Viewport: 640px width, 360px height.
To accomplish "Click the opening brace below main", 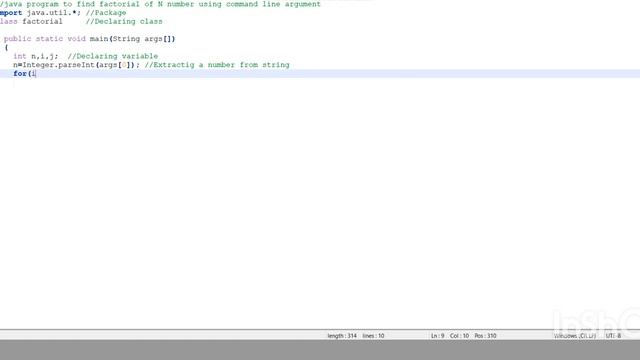I will coord(6,48).
